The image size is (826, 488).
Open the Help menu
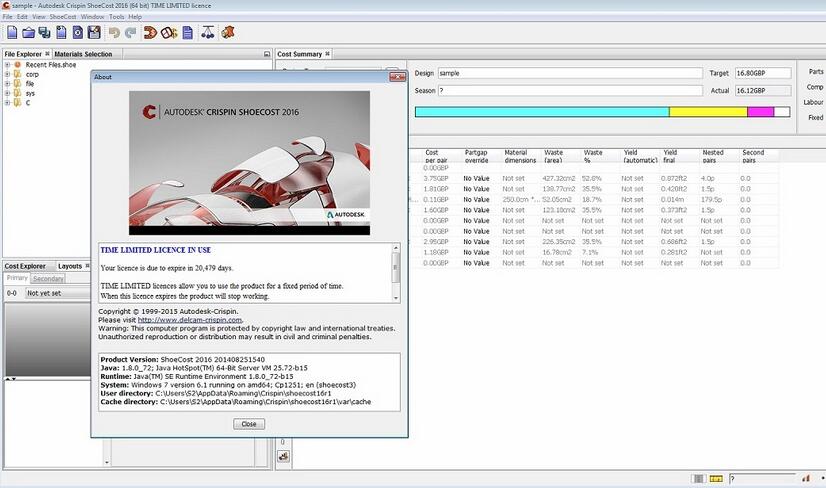135,17
